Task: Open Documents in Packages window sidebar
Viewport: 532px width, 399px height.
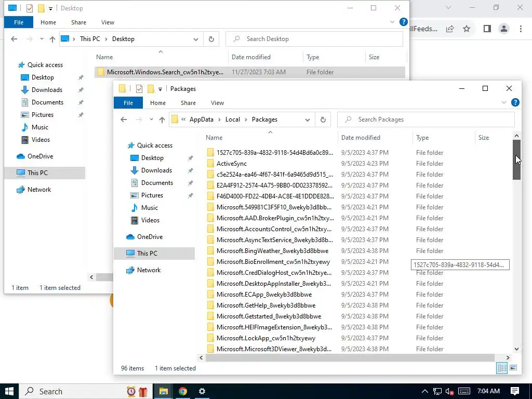Action: [x=157, y=183]
